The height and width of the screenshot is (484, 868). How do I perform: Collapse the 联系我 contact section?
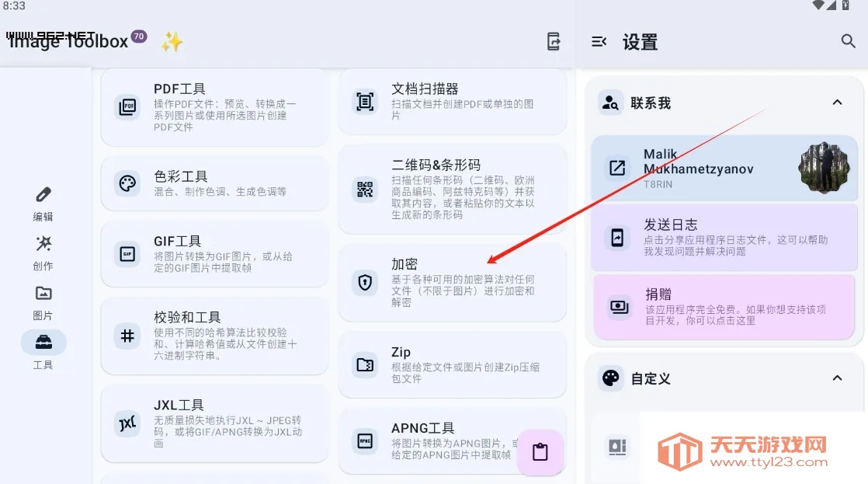tap(837, 102)
